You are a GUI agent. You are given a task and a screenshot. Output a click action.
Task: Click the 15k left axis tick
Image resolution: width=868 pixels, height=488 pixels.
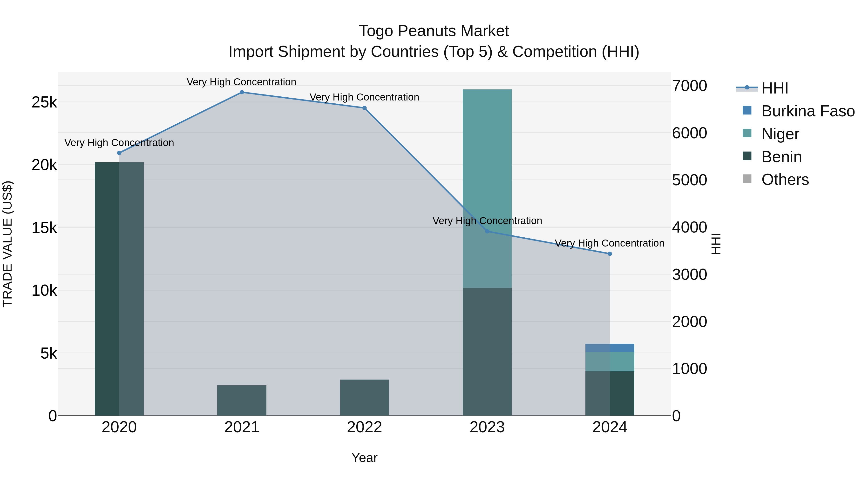(44, 228)
